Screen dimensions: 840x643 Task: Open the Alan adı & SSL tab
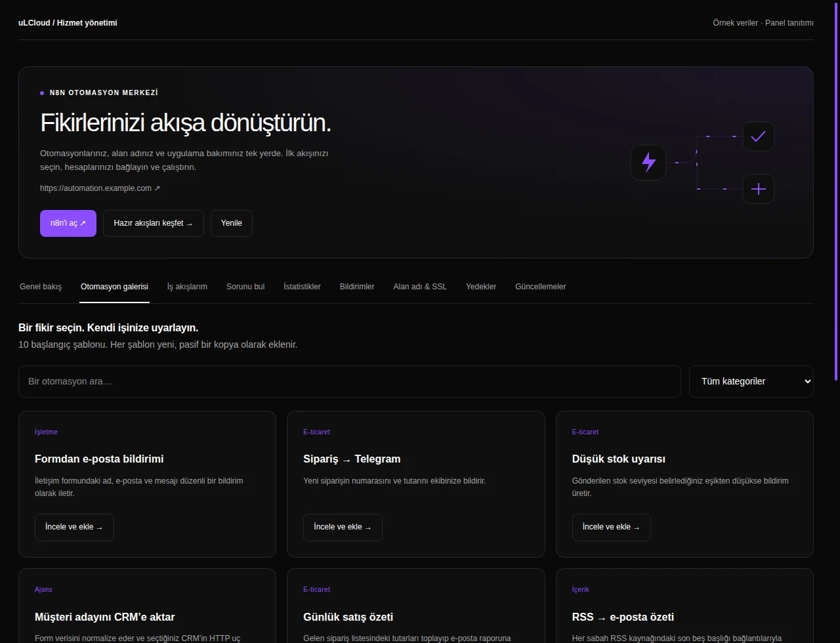(x=420, y=287)
